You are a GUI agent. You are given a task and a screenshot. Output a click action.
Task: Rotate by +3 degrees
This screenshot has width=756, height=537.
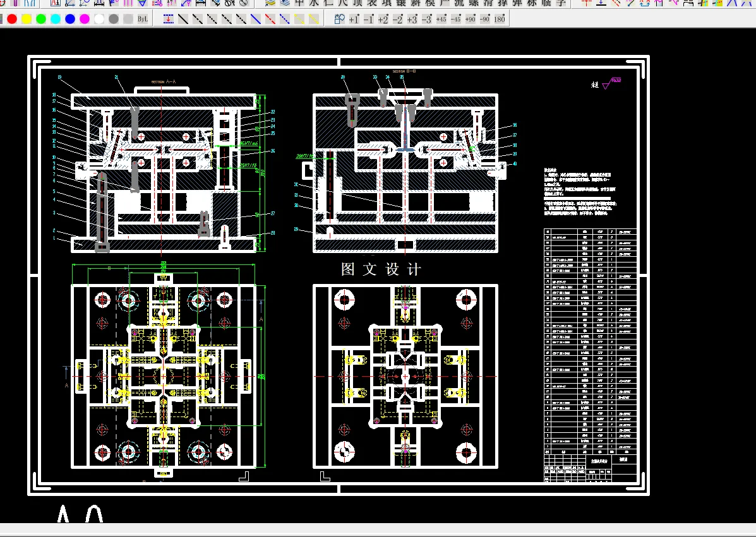[x=412, y=19]
